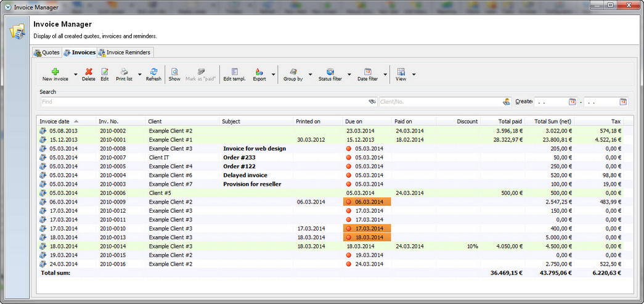Select subject "Invoice for web design"
Screen dimensions: 644x304
coord(255,149)
